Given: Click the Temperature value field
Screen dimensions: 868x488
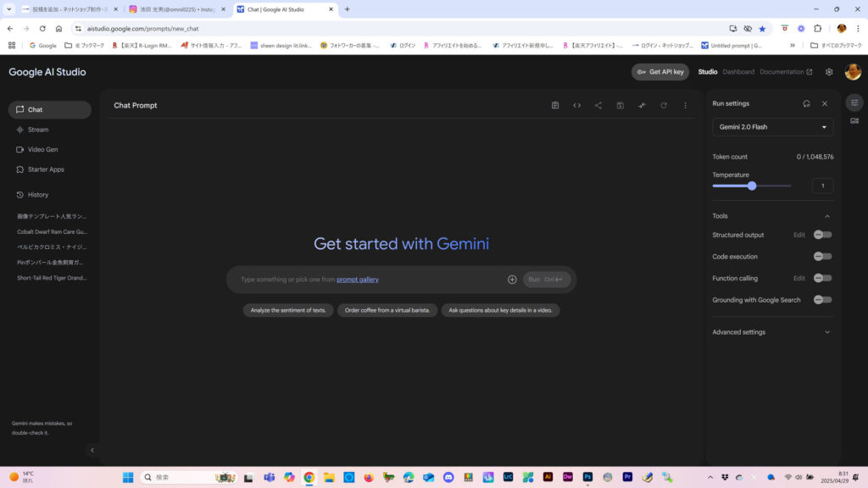Looking at the screenshot, I should coord(822,186).
